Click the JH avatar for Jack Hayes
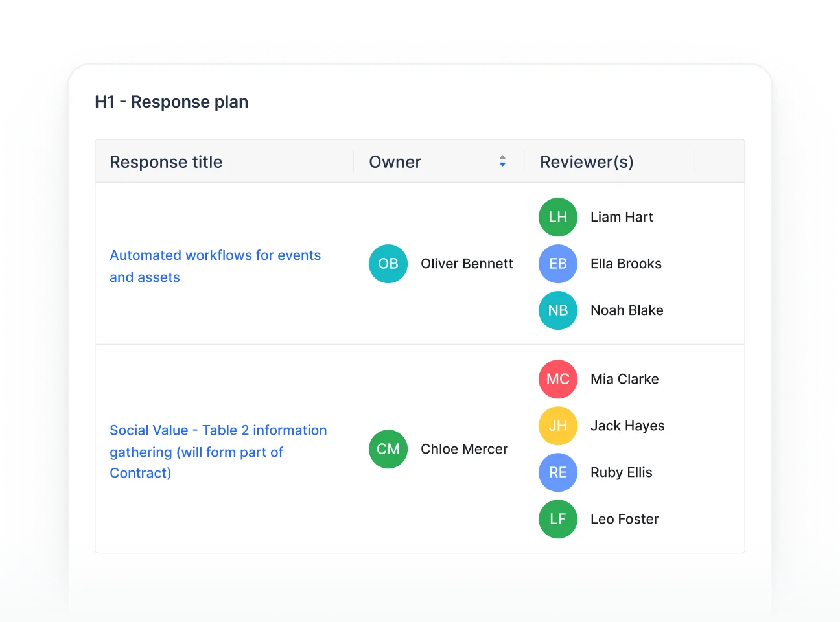This screenshot has height=622, width=840. pyautogui.click(x=558, y=426)
